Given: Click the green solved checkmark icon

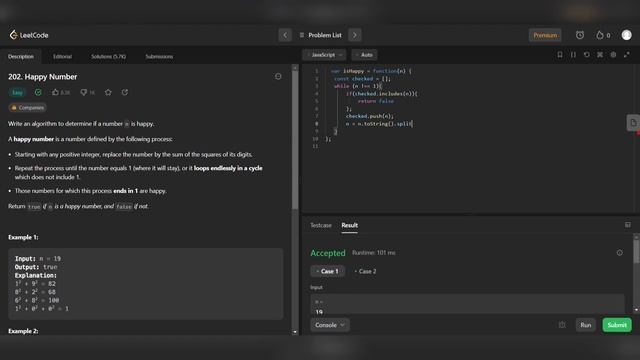Looking at the screenshot, I should click(38, 93).
